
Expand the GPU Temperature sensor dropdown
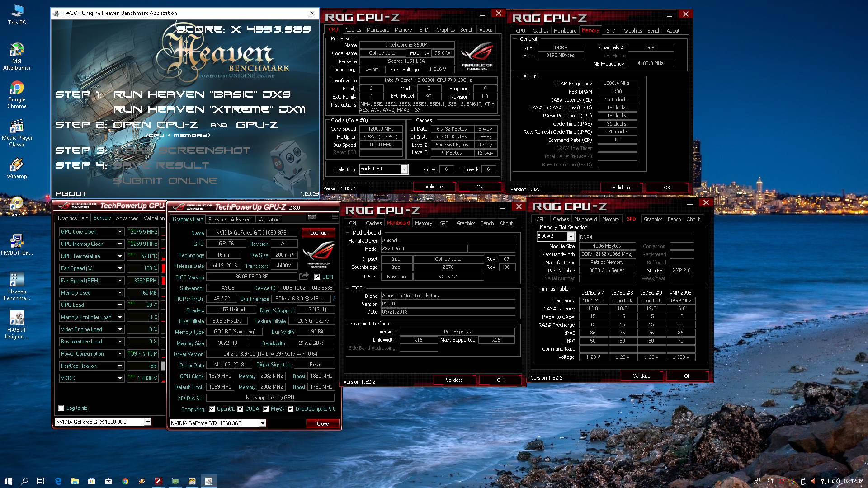[120, 256]
